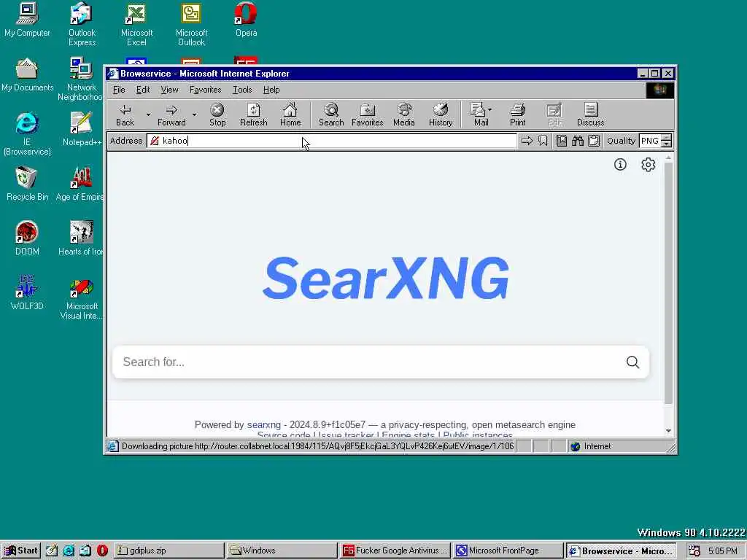
Task: Expand the Back button history dropdown arrow
Action: tap(148, 114)
